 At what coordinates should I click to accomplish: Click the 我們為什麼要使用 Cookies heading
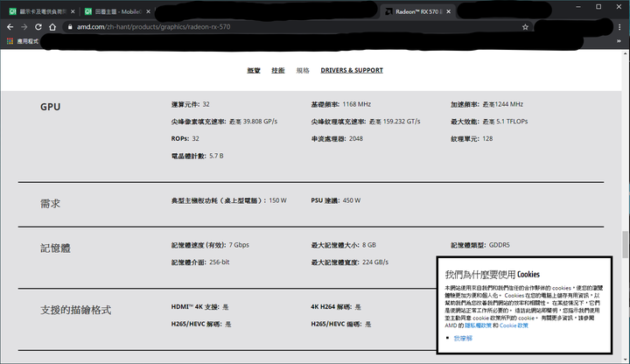(492, 275)
